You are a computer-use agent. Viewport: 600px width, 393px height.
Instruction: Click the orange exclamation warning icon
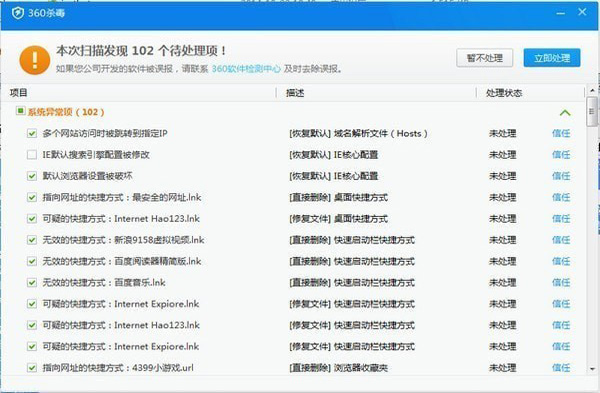35,60
